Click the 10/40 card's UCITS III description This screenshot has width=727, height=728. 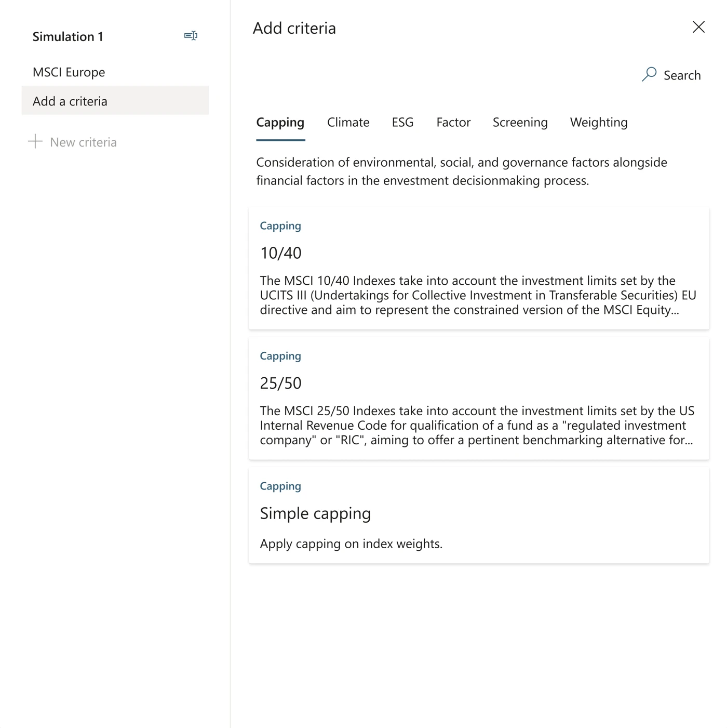click(x=478, y=295)
